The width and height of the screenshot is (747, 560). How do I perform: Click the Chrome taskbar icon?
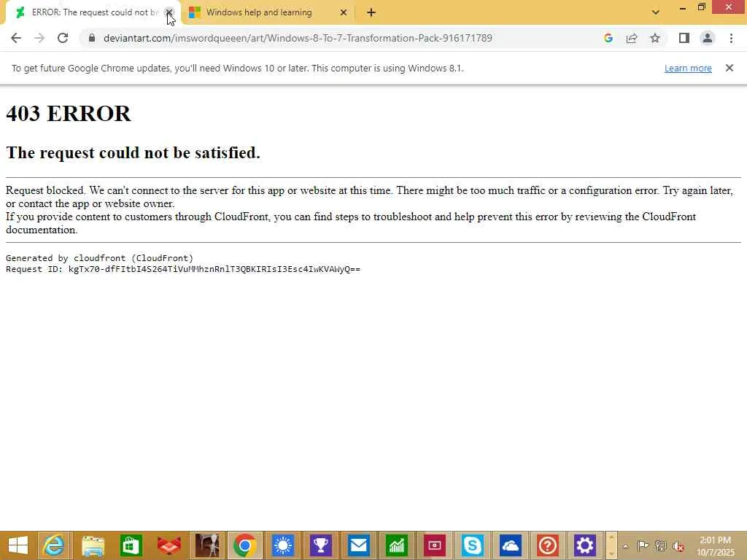point(245,545)
